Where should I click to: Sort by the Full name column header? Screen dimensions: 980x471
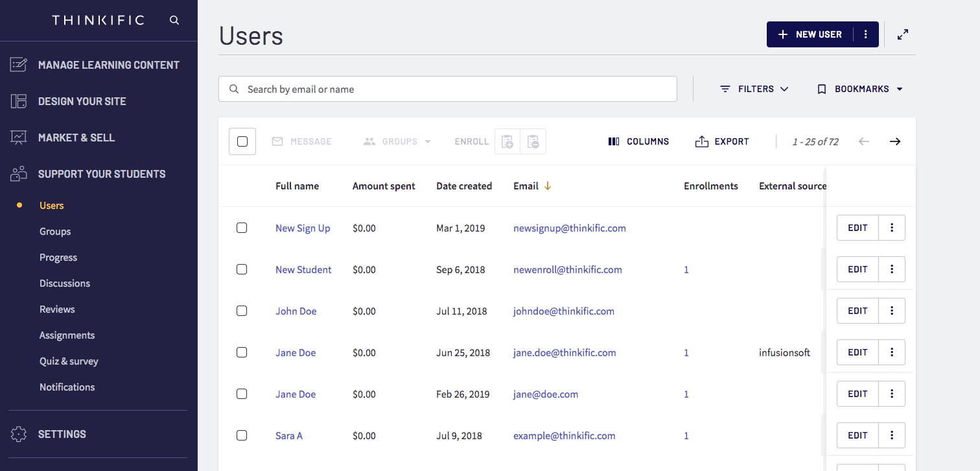[297, 186]
